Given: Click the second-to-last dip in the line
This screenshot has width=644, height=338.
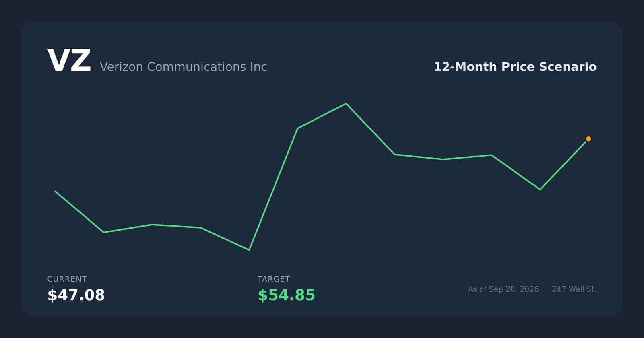Looking at the screenshot, I should point(540,189).
